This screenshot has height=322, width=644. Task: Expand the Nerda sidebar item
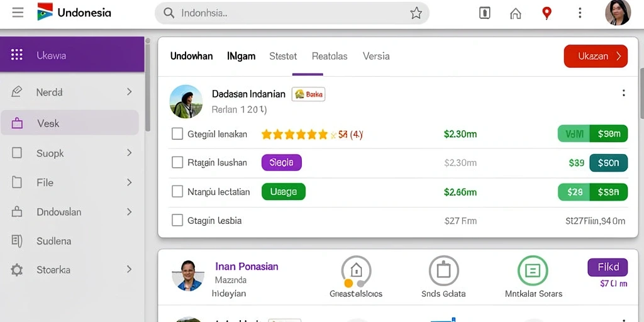click(129, 92)
